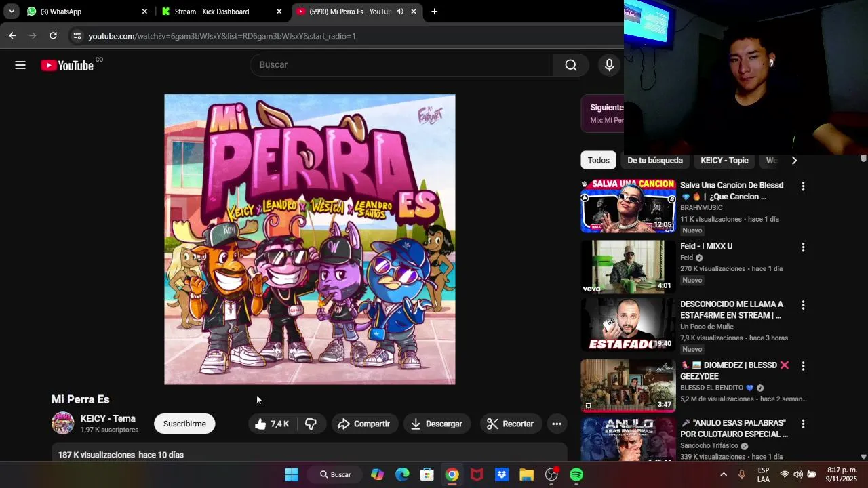
Task: Open options menu for Feid - I MIXX U
Action: [803, 247]
